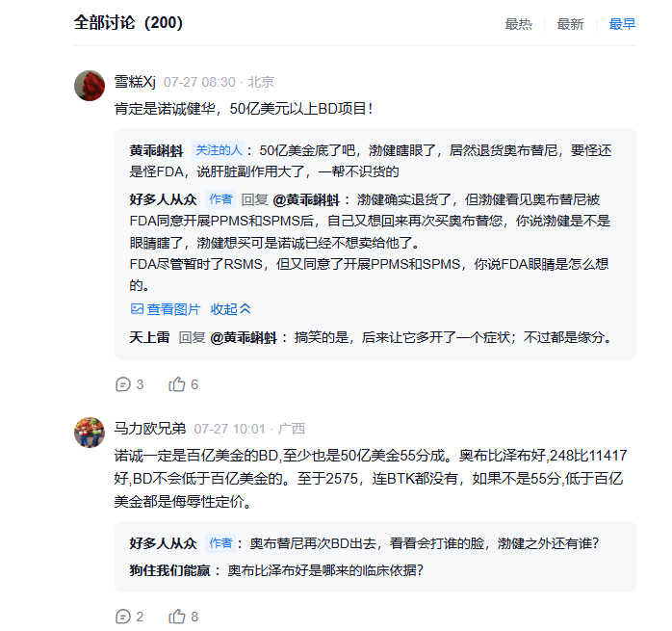Open 马力欧兄弟's avatar picture

point(90,432)
